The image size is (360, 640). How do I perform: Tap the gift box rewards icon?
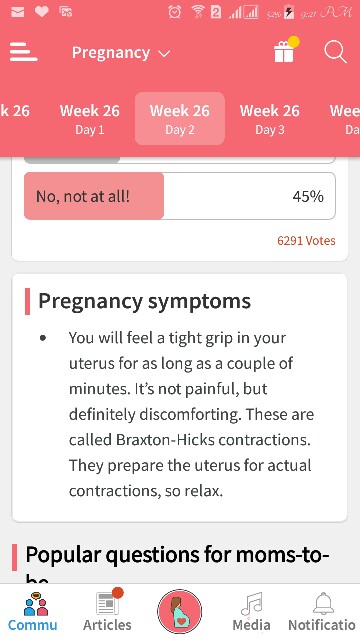click(286, 51)
